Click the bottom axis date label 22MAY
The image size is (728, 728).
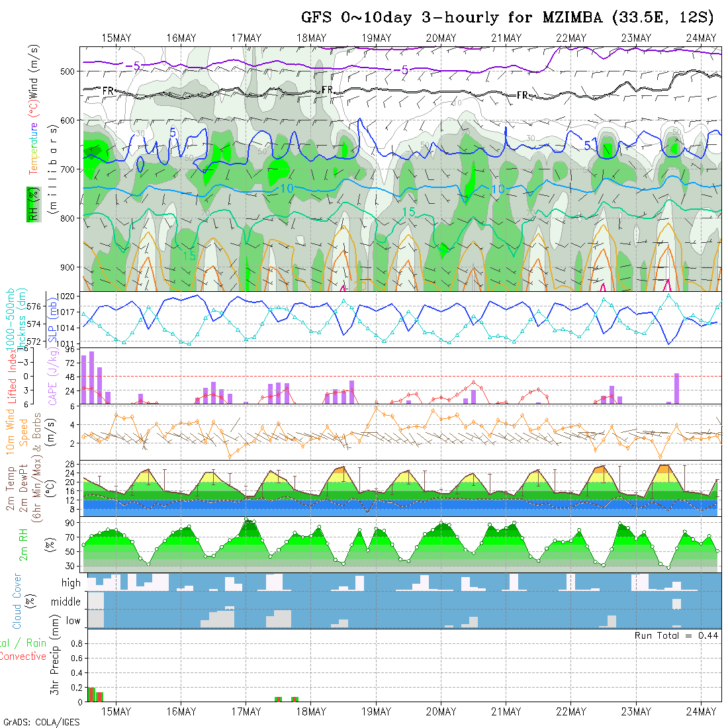point(571,711)
